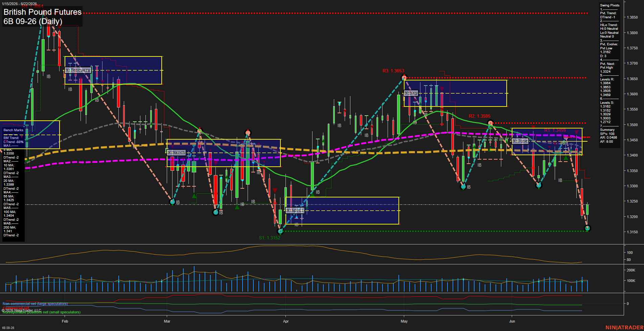This screenshot has height=331, width=644.
Task: Click the 1.3500 price axis label
Action: point(632,125)
